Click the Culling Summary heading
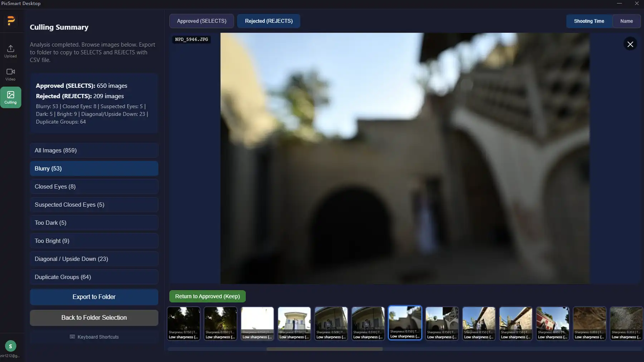The width and height of the screenshot is (644, 362). coord(59,27)
